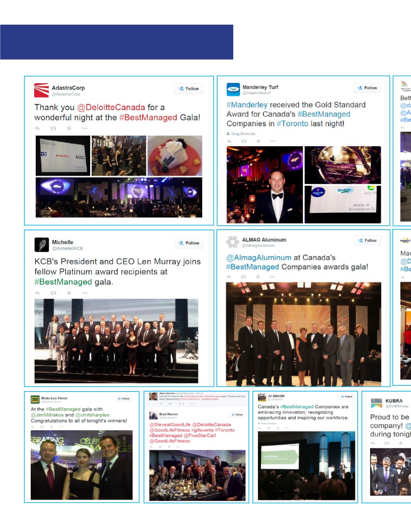Open #BestManaged hashtag in Modu-Loc Fence tweet
This screenshot has height=532, width=411.
(x=63, y=409)
